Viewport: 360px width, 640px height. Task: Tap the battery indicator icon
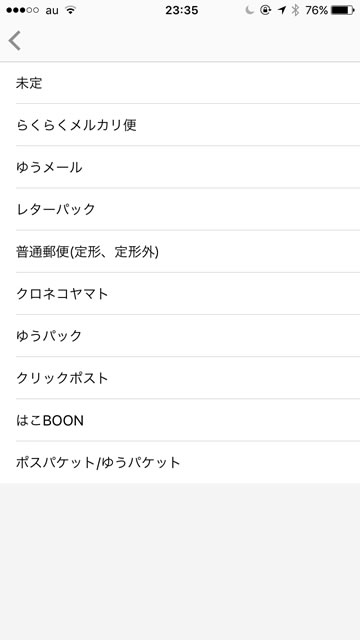click(x=343, y=11)
